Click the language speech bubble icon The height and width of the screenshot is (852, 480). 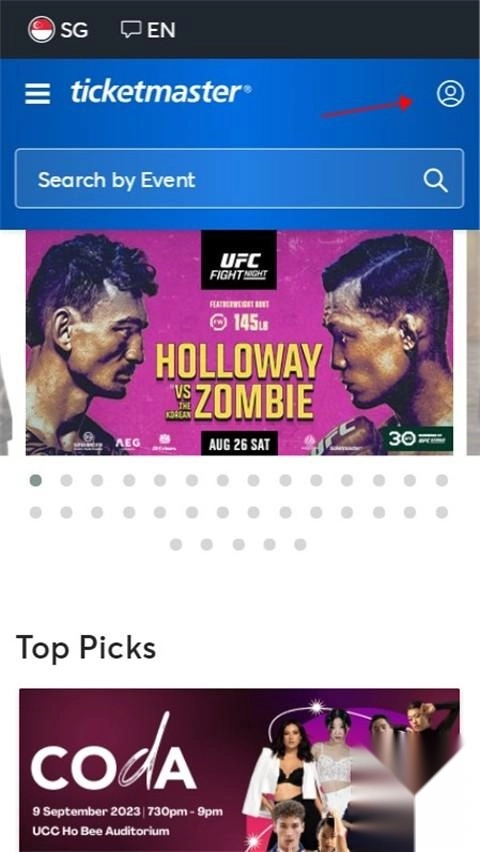131,29
